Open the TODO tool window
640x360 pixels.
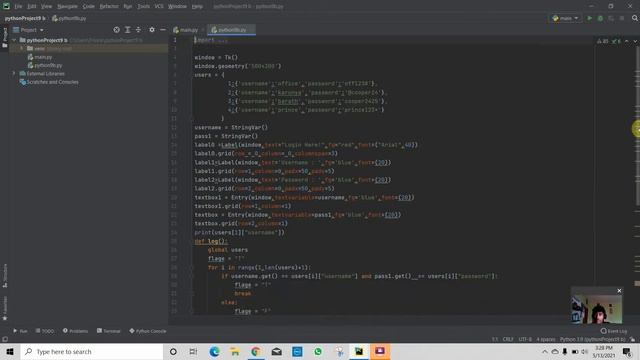44,331
